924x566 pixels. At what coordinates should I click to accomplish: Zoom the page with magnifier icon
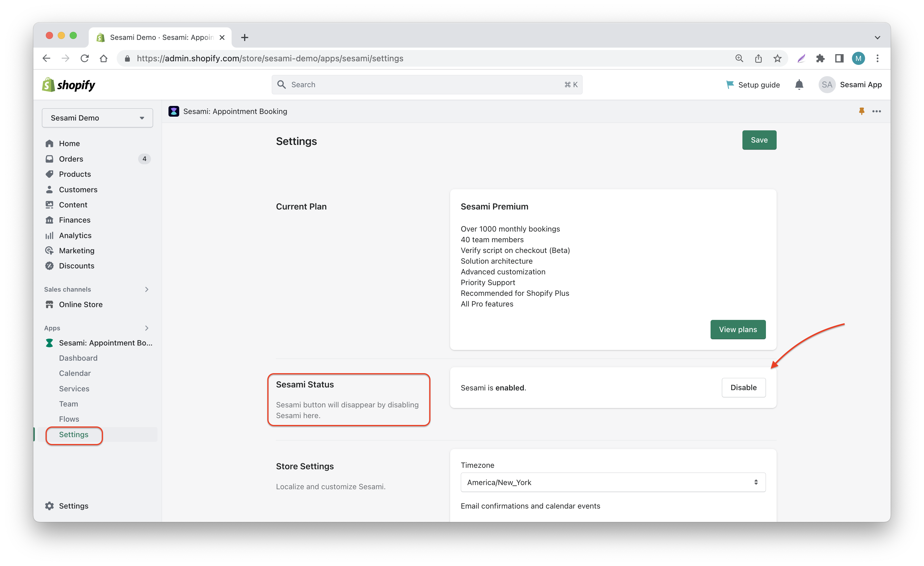click(739, 58)
